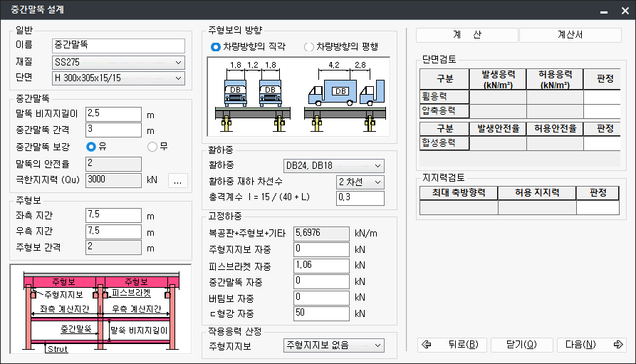Open the 계산서 report button
Image resolution: width=636 pixels, height=364 pixels.
point(560,35)
